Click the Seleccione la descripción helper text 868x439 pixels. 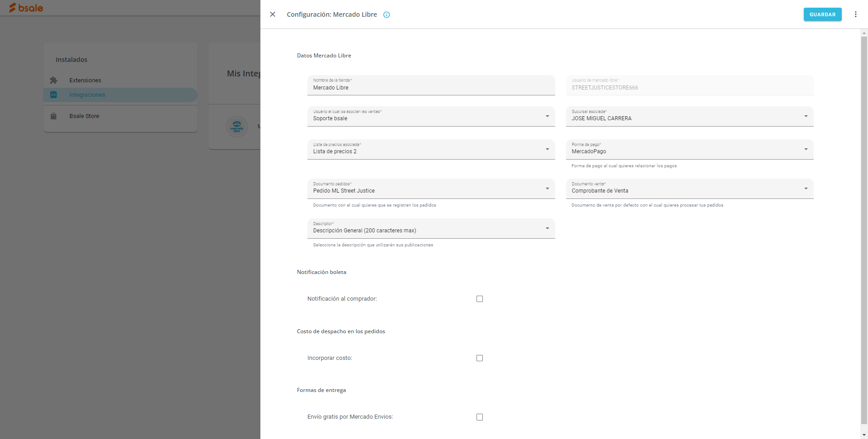click(x=373, y=245)
